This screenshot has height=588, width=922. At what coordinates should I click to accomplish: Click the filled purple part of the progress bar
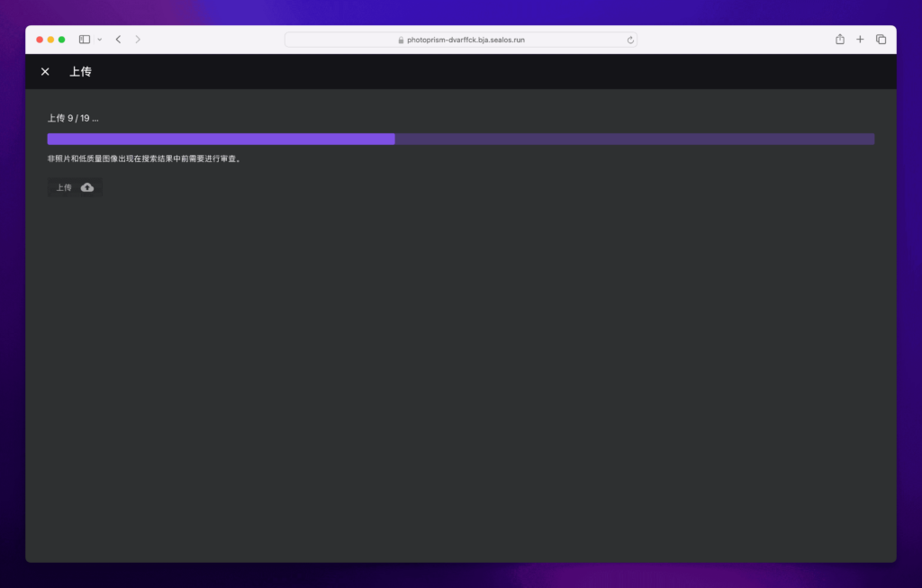click(x=221, y=139)
